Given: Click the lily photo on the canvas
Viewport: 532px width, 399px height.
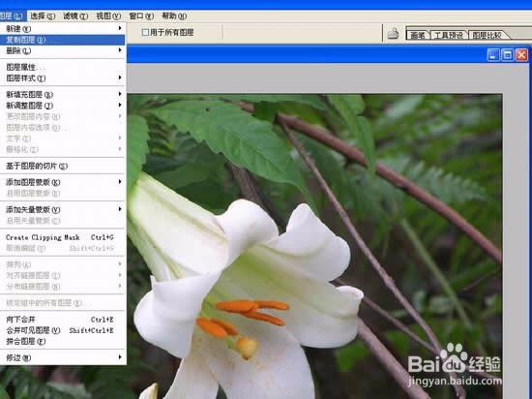Looking at the screenshot, I should coord(314,246).
